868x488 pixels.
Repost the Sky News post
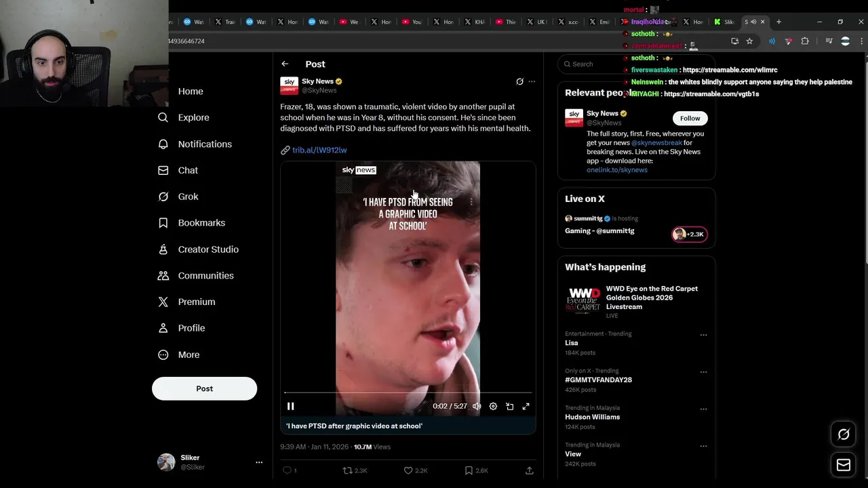click(x=348, y=470)
